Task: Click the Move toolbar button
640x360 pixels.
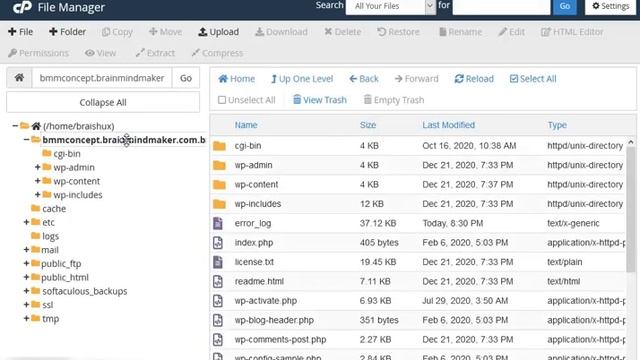Action: pos(165,32)
